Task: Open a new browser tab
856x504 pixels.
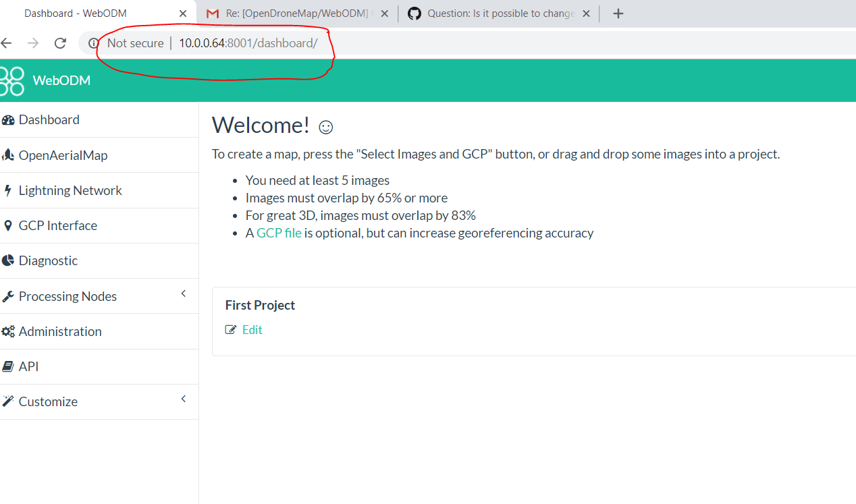Action: tap(618, 13)
